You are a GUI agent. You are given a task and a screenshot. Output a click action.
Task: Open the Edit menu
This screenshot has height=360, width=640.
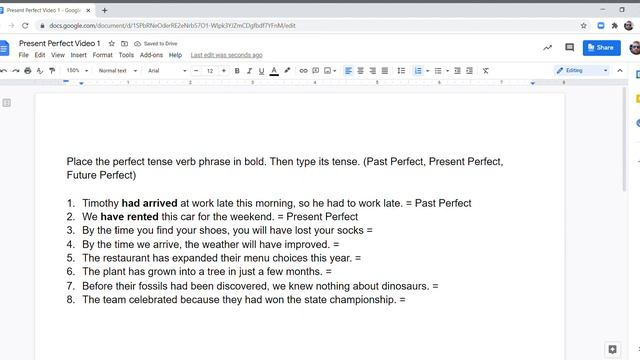[x=40, y=55]
